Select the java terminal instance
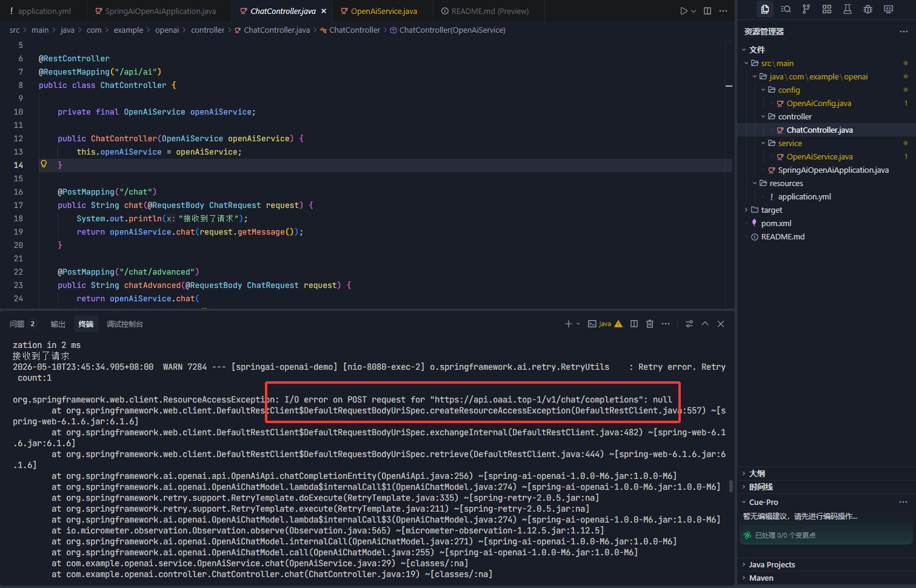916x588 pixels. (x=605, y=324)
